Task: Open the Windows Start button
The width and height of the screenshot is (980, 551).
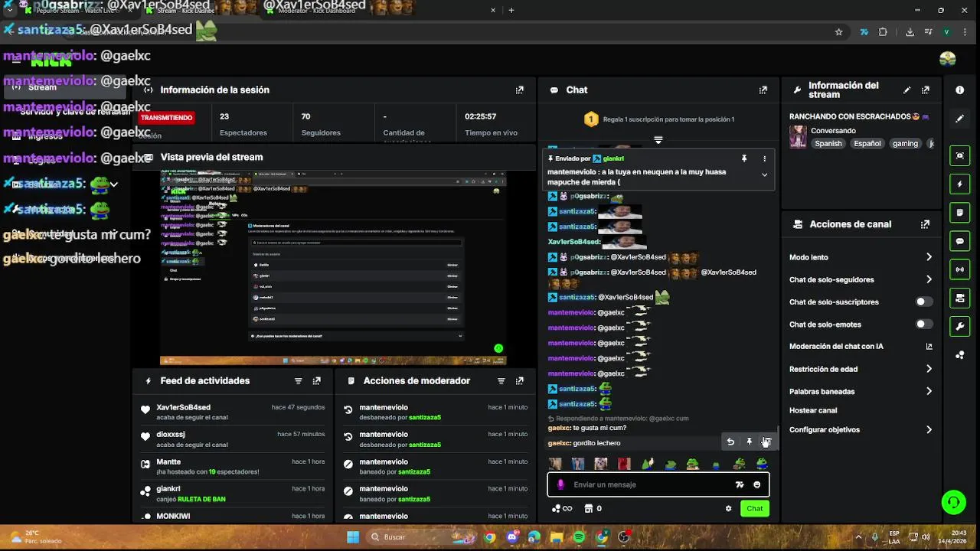Action: (353, 537)
